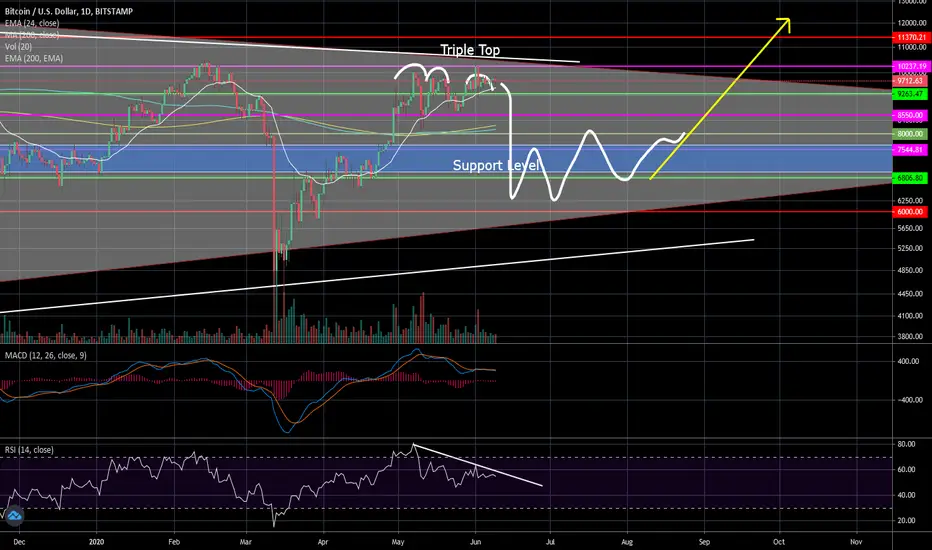Click the 20.00 RSI scale value

[906, 520]
